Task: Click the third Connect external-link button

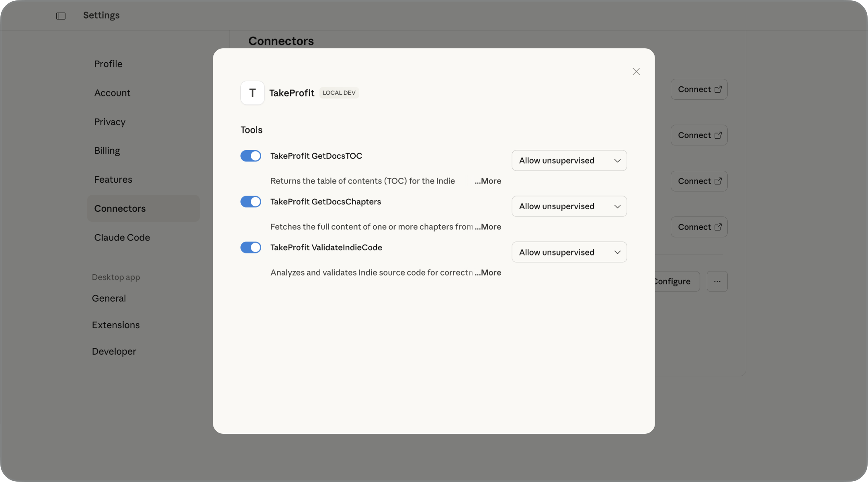Action: 699,181
